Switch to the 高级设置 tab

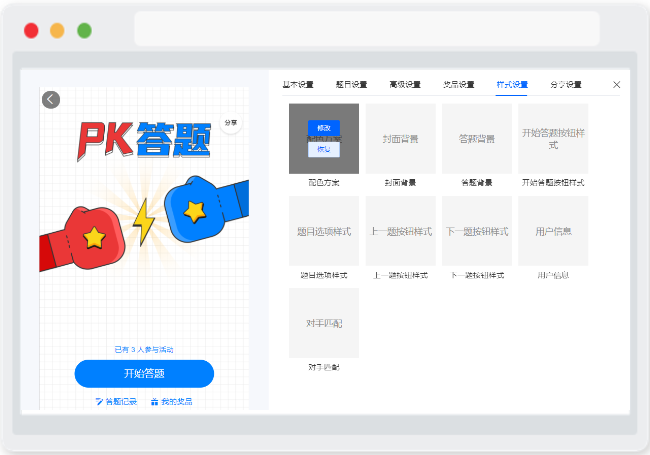(405, 85)
